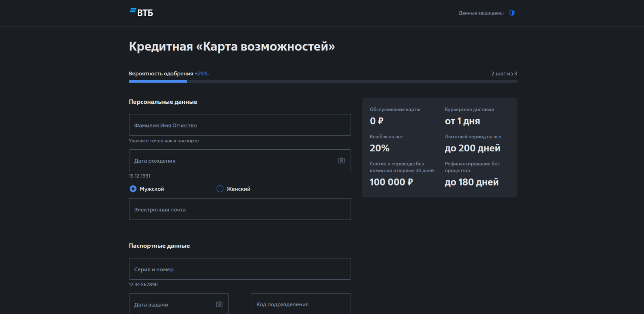Screen dimensions: 644x314
Task: Open calendar icon in Дата выдачи field
Action: pos(219,304)
